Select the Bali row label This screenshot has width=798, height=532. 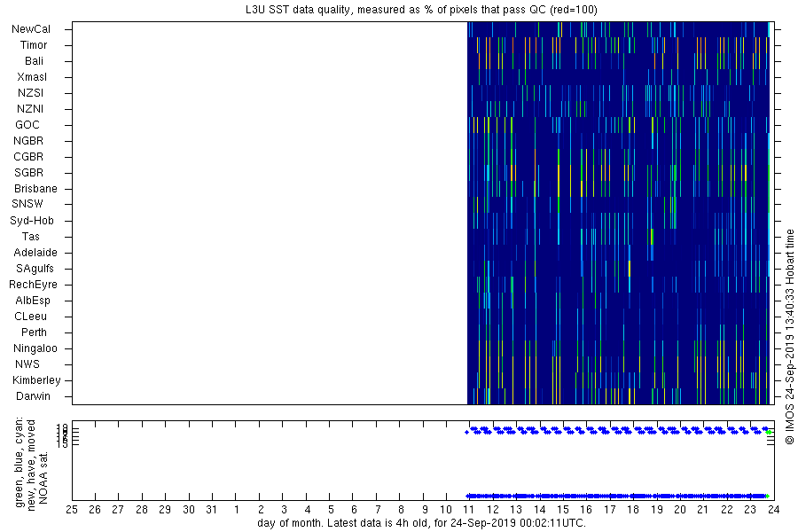(34, 60)
